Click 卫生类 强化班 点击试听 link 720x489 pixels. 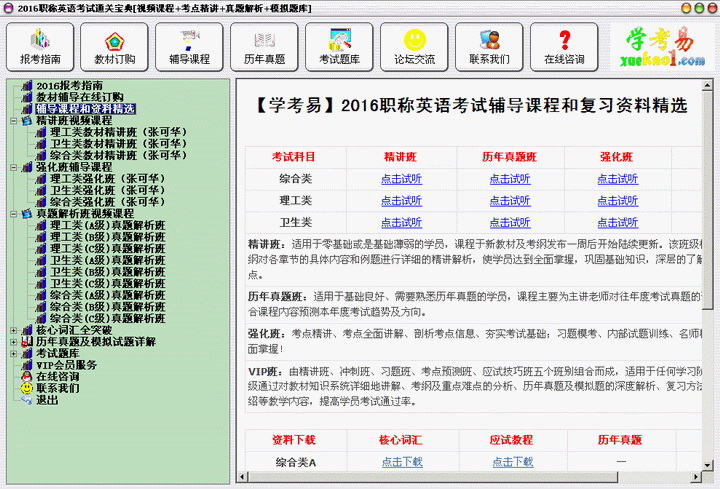click(618, 223)
